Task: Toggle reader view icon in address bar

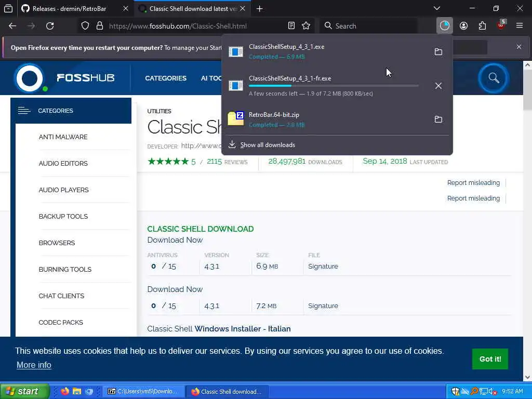Action: (x=291, y=26)
